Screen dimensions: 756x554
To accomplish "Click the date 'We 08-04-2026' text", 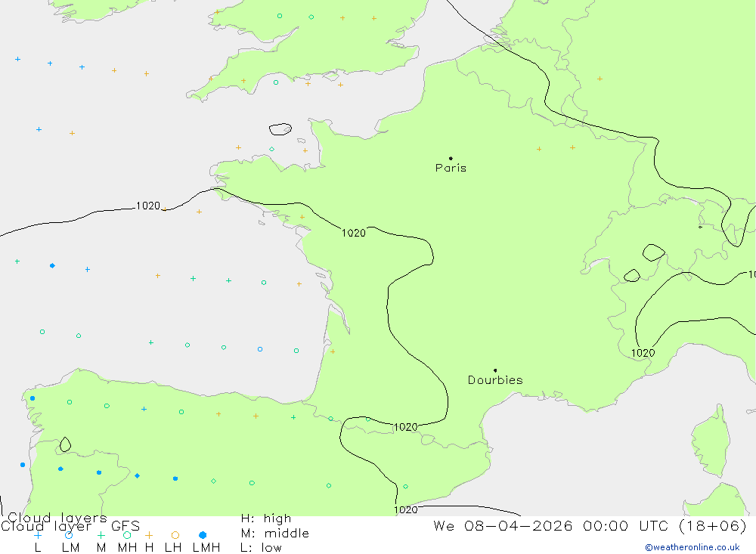I will click(503, 525).
